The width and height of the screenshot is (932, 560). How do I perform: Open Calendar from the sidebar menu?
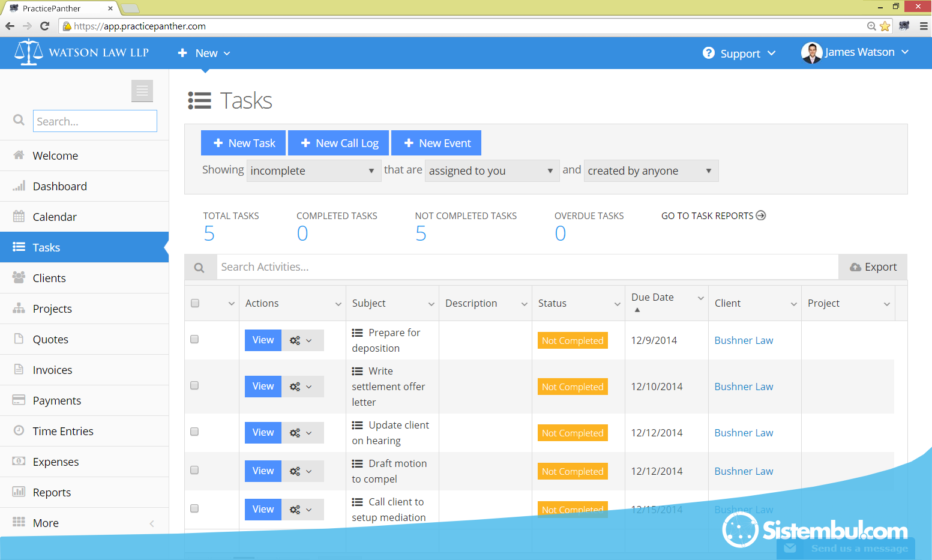[x=55, y=217]
